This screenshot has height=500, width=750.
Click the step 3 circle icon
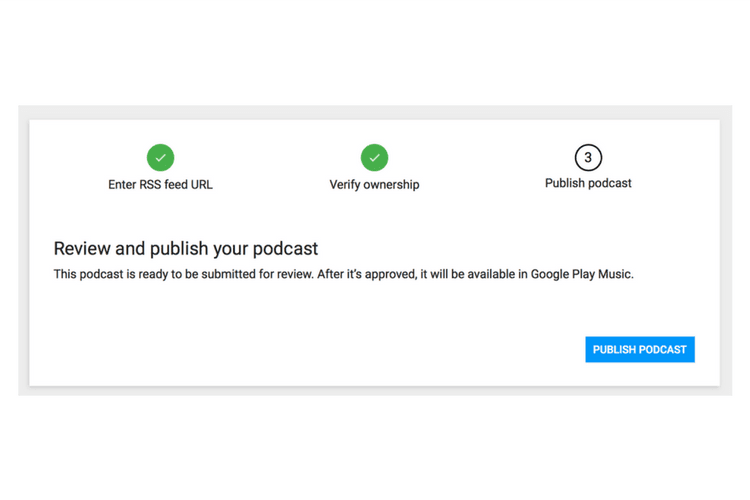588,157
